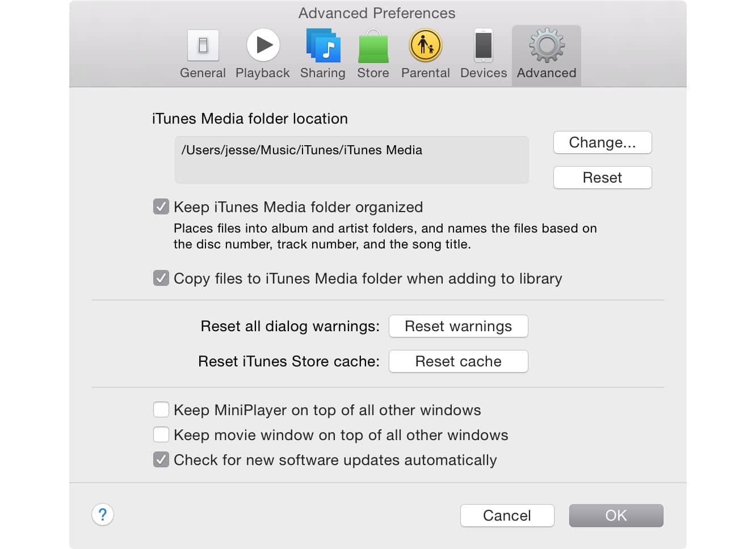Enable Keep movie window on top
The image size is (756, 549).
click(x=161, y=435)
